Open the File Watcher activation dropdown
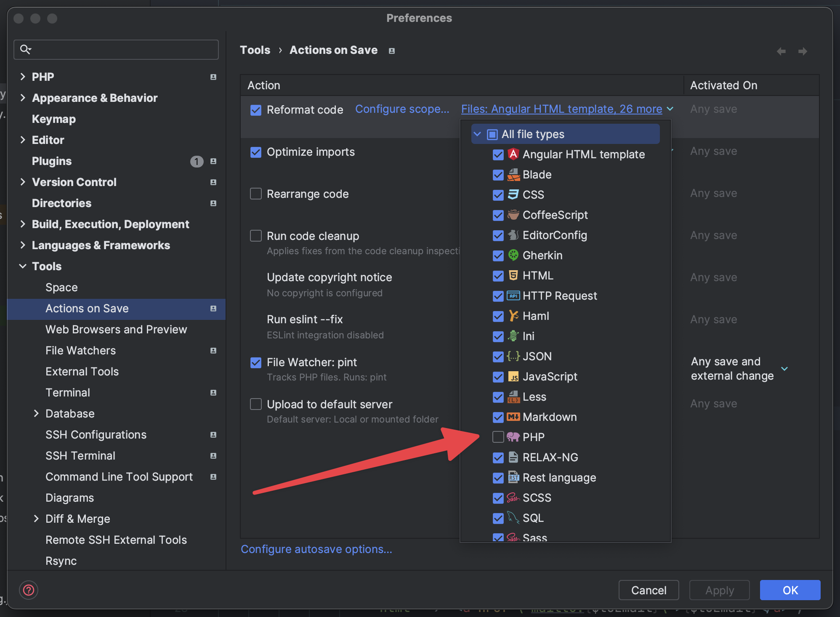840x617 pixels. [x=784, y=369]
